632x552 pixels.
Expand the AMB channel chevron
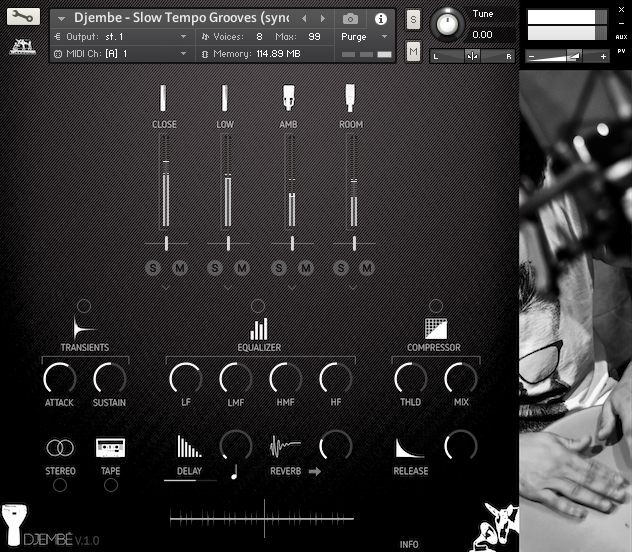292,288
